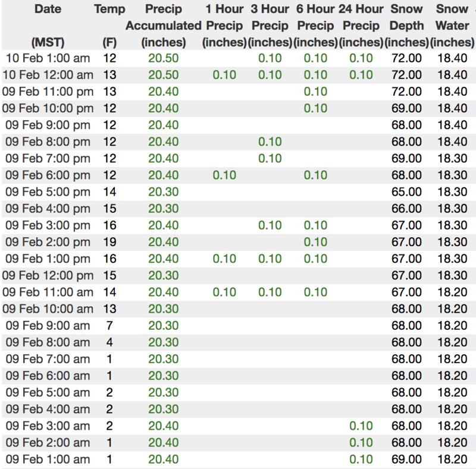Click the 1 Hour Precip column header
This screenshot has width=476, height=469.
224,27
